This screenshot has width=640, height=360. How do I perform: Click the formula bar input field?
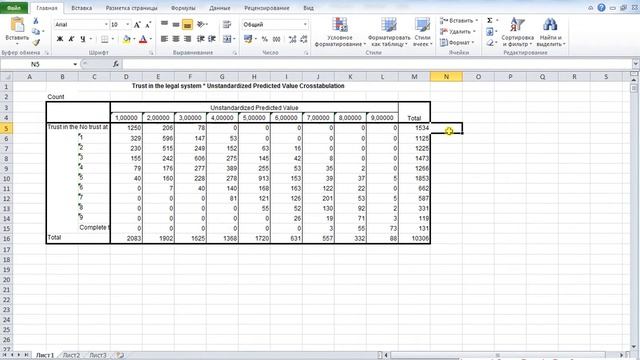(376, 64)
